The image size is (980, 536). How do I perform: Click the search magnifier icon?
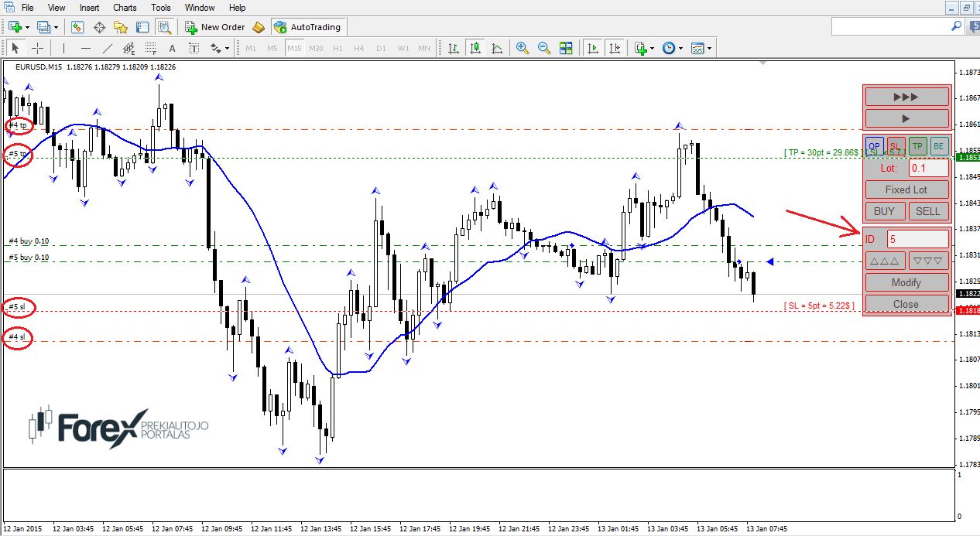click(x=957, y=26)
